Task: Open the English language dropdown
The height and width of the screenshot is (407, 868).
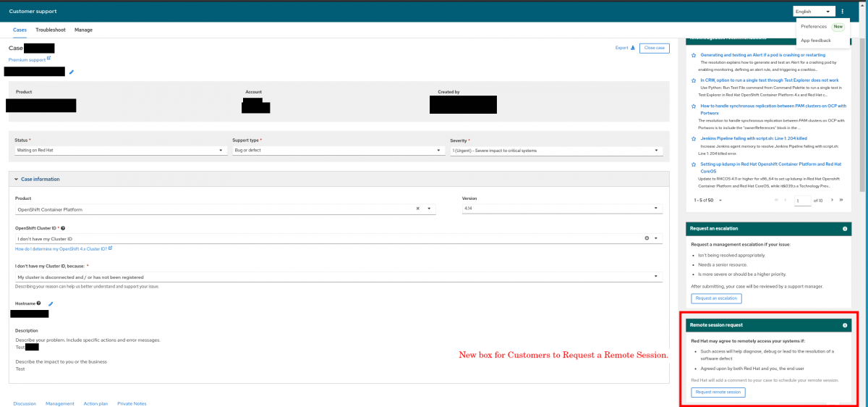Action: tap(814, 12)
